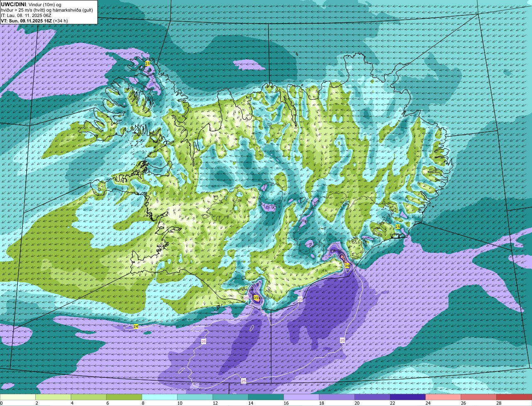The width and height of the screenshot is (532, 406).
Task: Pick the pale yellow swatch left of 2
Action: [18, 397]
